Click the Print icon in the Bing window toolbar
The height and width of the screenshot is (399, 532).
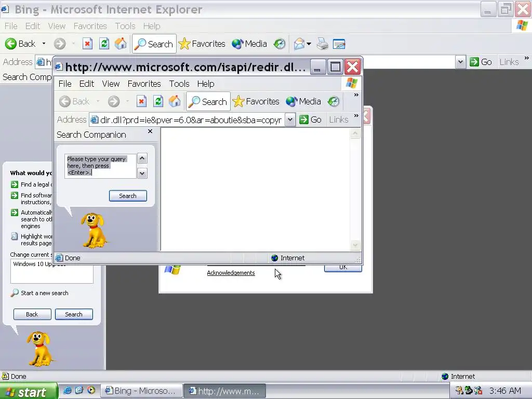point(322,44)
